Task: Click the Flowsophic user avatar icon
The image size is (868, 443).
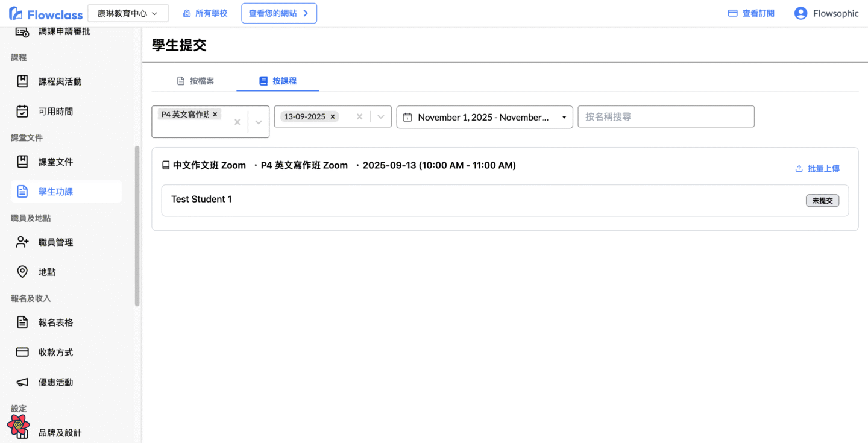Action: 800,13
